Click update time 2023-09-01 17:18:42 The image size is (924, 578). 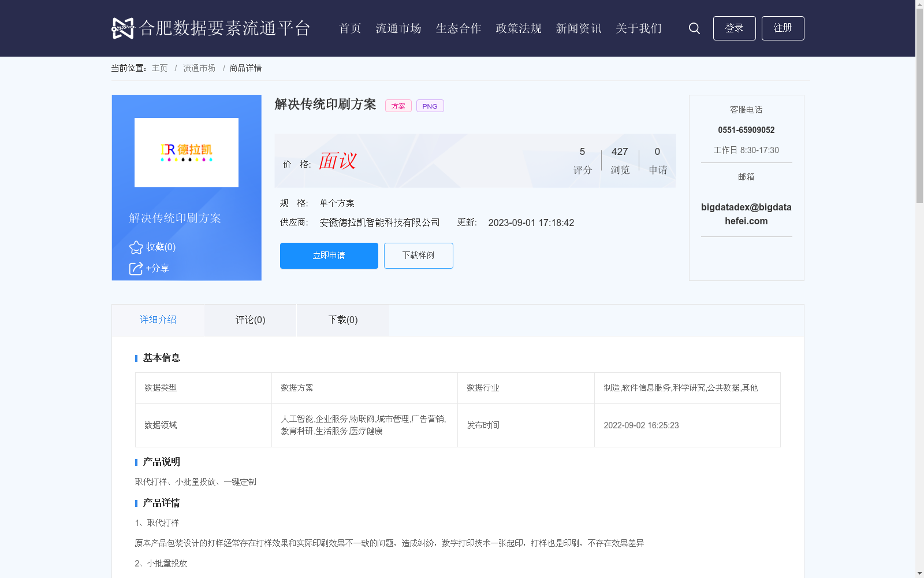(x=531, y=223)
